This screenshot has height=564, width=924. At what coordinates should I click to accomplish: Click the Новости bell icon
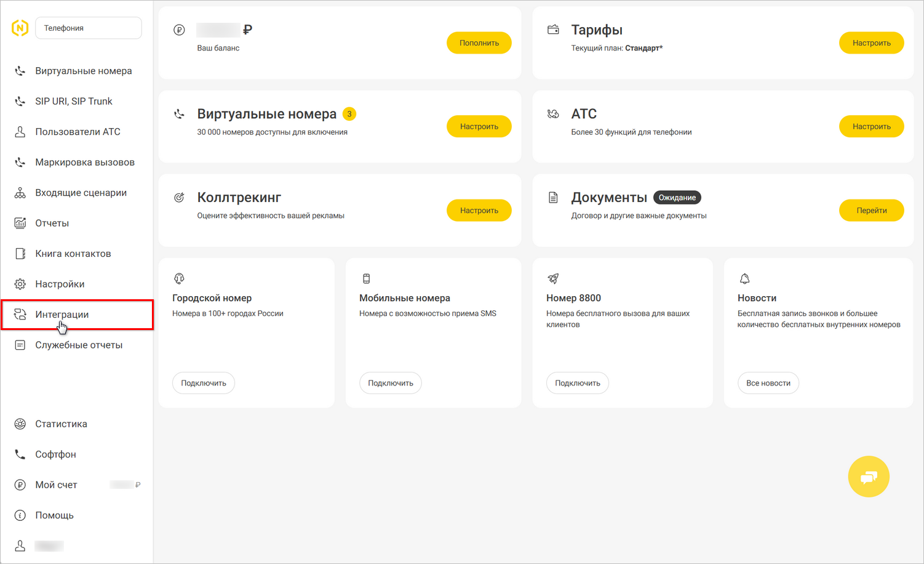pos(745,278)
